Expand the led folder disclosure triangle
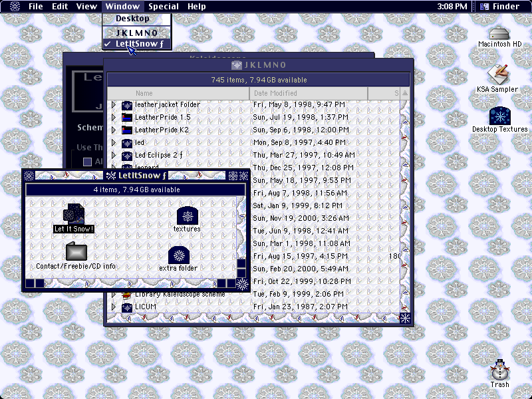 [114, 143]
